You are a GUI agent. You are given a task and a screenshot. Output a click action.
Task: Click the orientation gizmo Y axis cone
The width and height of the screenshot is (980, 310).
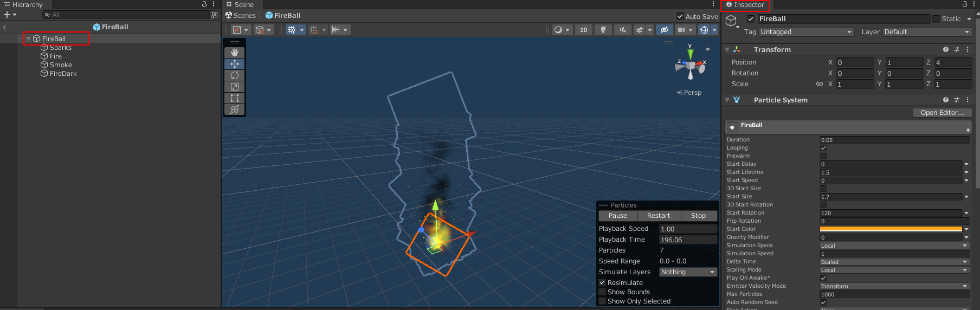point(690,54)
